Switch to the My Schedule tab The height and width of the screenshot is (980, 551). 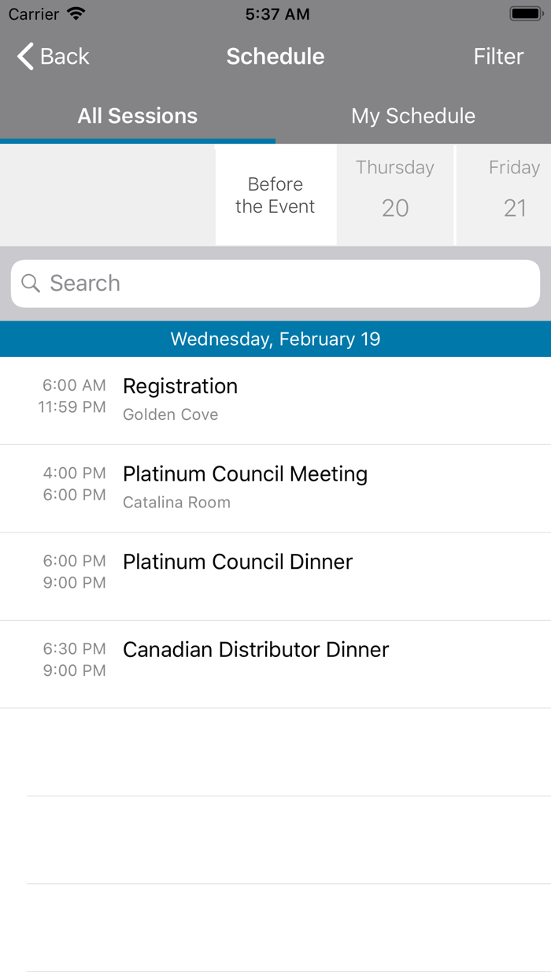(x=413, y=116)
